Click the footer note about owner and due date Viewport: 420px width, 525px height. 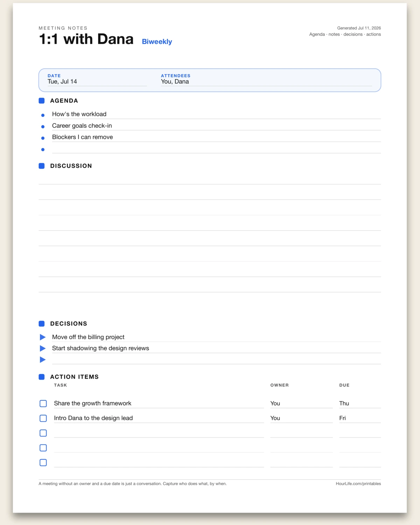pyautogui.click(x=133, y=484)
